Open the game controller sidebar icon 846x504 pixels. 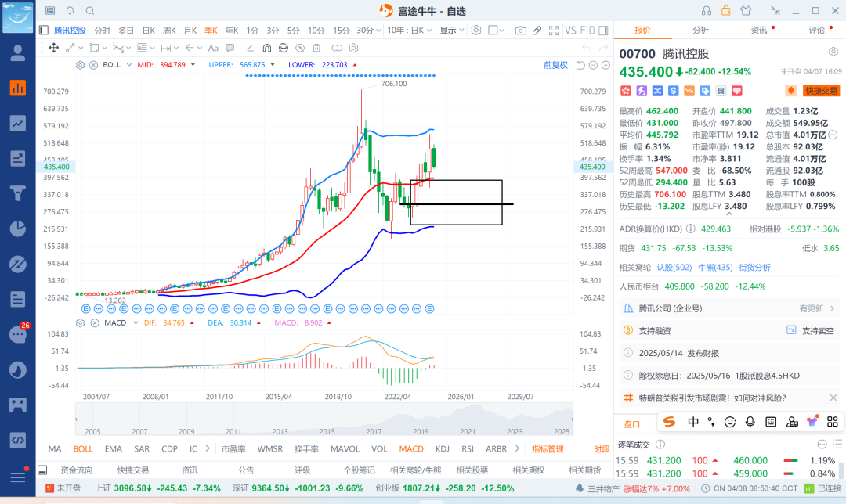coord(18,405)
